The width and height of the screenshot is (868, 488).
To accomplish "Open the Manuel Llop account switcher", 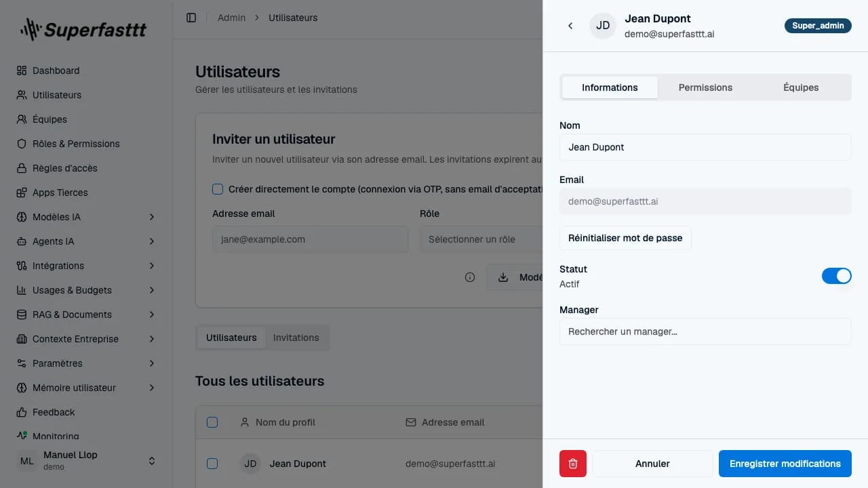I will pyautogui.click(x=86, y=461).
